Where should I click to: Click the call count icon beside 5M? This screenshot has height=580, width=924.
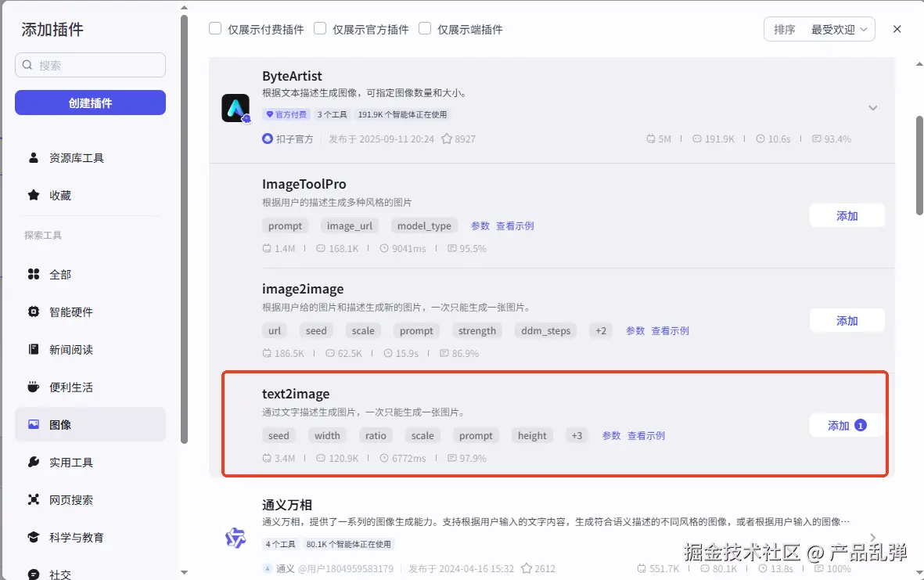(651, 139)
